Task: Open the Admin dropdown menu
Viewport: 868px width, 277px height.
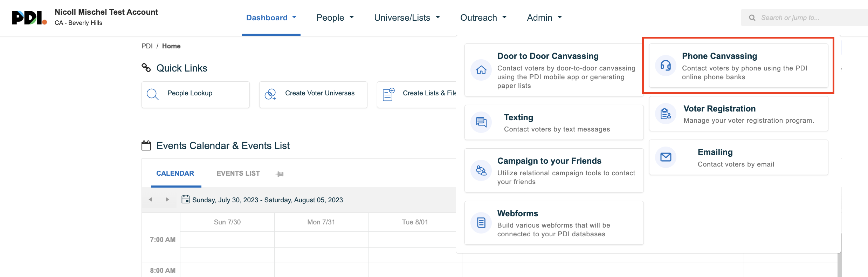Action: pos(544,18)
